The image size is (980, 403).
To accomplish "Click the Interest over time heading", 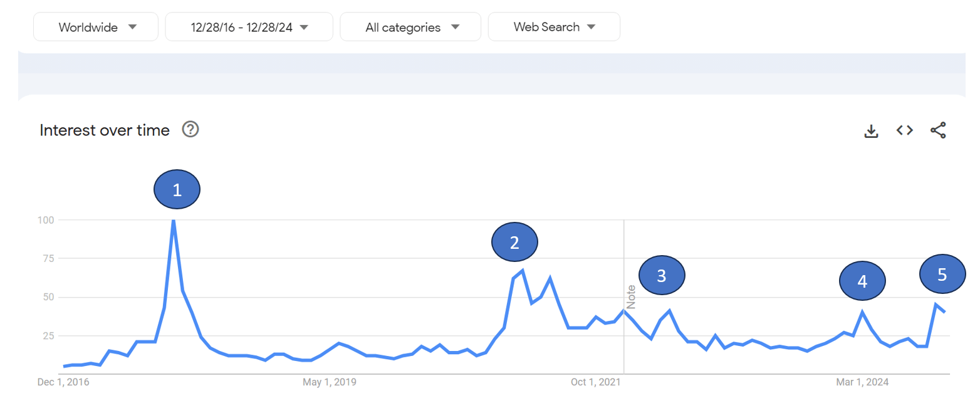I will (x=105, y=130).
